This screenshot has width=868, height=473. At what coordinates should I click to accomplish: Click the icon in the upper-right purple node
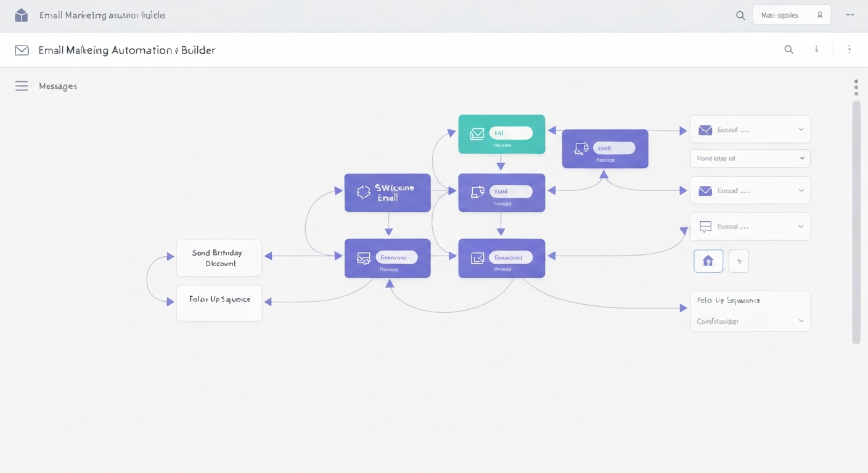coord(581,148)
